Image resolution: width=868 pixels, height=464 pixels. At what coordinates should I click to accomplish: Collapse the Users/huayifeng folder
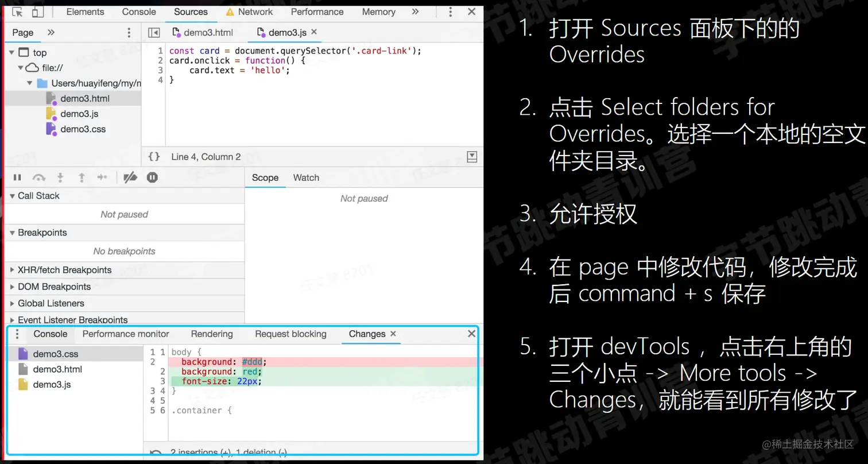(x=29, y=83)
